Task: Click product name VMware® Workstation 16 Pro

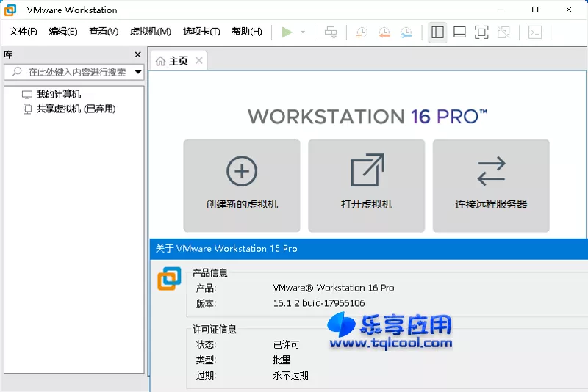Action: [x=334, y=288]
